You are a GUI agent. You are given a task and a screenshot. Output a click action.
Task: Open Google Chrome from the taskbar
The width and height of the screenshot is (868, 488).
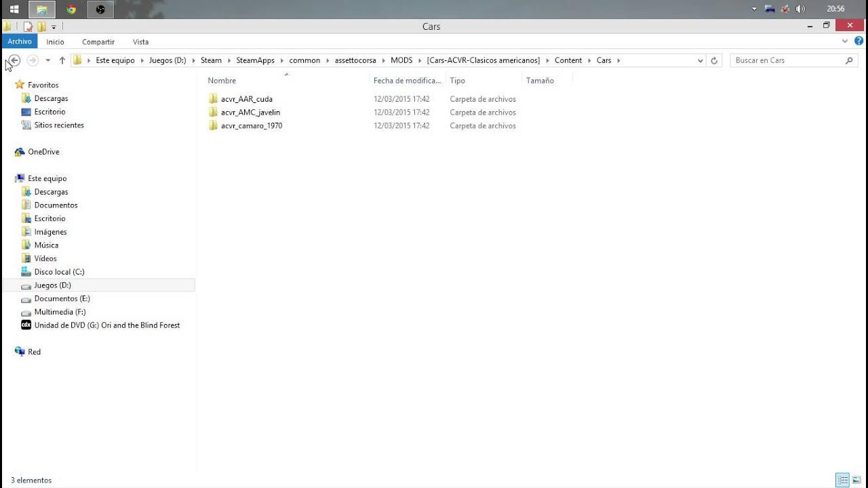[x=71, y=9]
